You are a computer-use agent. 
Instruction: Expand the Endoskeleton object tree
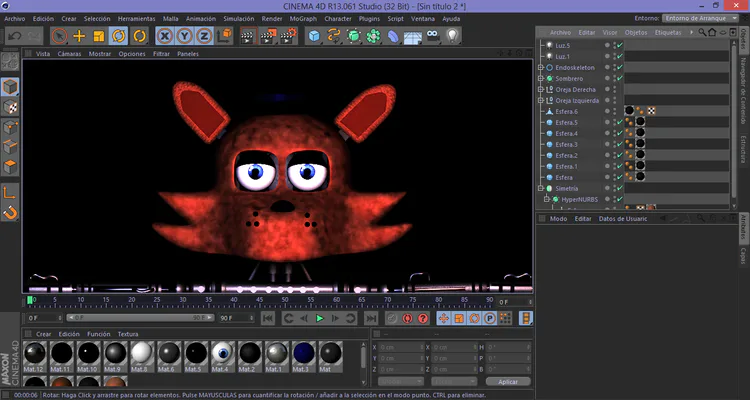pos(540,68)
